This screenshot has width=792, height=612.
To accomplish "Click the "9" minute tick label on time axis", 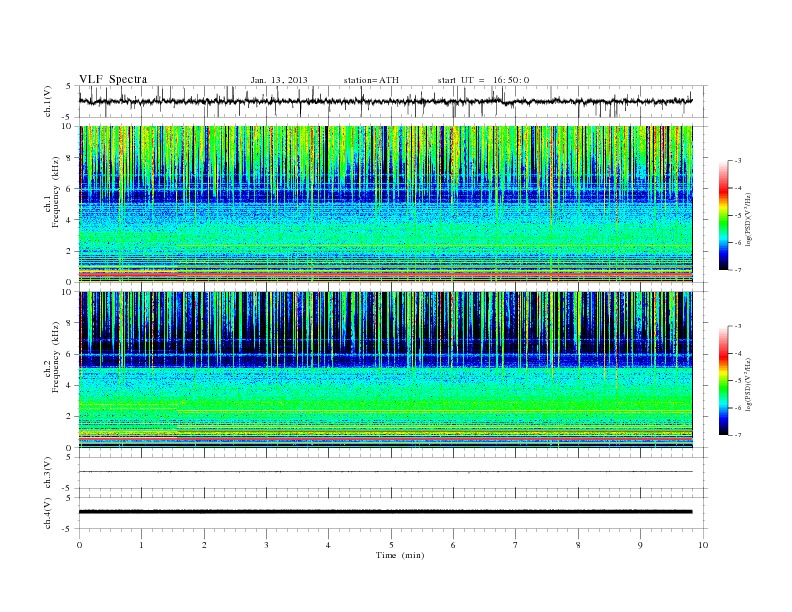I will [x=640, y=545].
